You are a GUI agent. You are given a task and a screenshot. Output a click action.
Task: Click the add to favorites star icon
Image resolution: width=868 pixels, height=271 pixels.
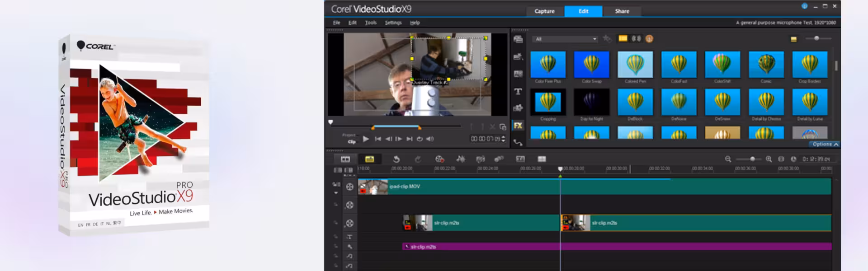point(607,39)
